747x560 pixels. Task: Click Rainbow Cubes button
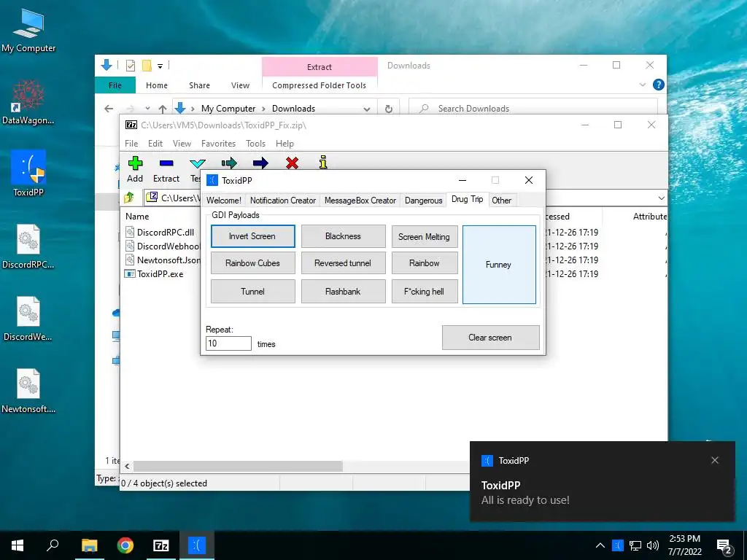pyautogui.click(x=252, y=262)
